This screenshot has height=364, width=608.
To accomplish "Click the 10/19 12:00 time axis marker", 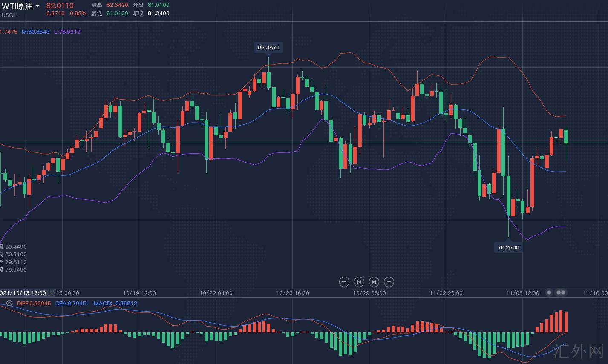I will 139,293.
